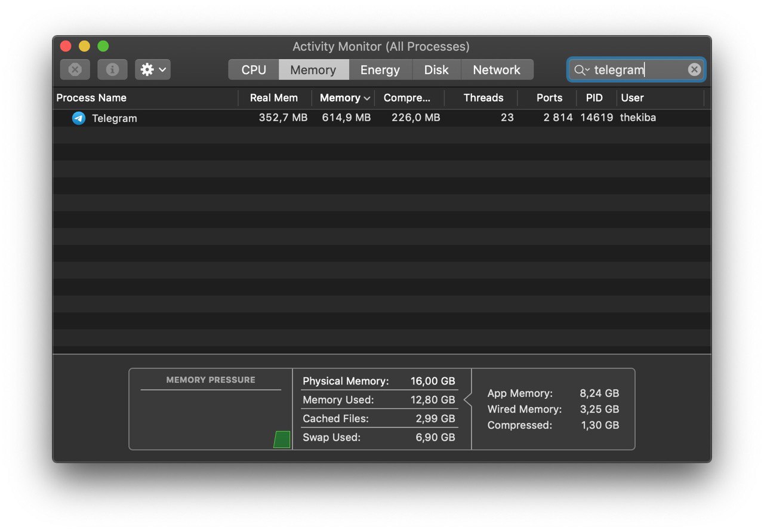Select the Memory tab

[313, 70]
